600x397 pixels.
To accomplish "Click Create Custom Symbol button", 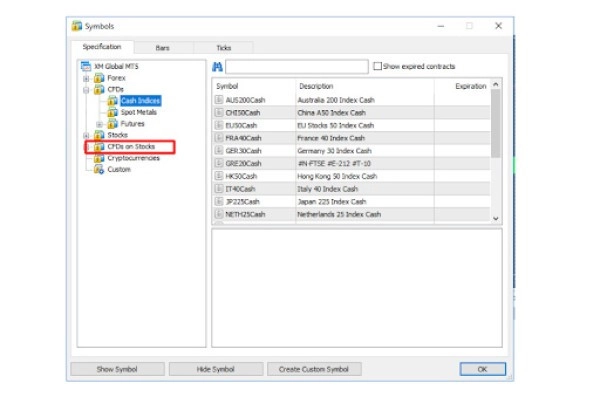I will (314, 369).
